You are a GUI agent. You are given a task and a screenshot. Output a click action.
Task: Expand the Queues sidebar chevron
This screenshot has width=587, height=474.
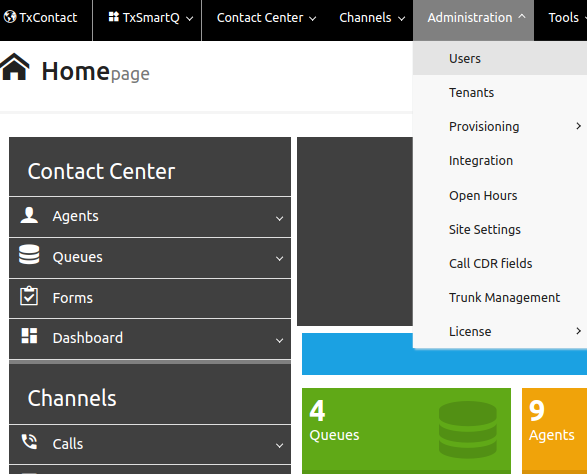[279, 258]
